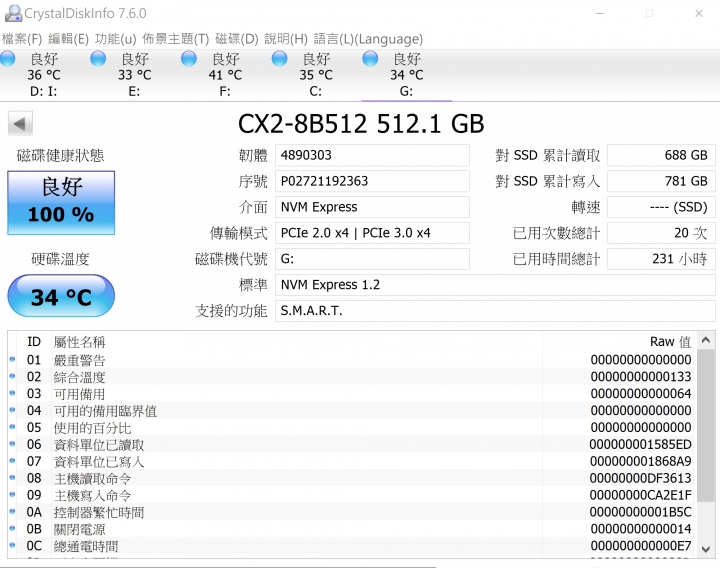The height and width of the screenshot is (568, 720).
Task: Click raw value 000000001585ED
Action: (x=640, y=444)
